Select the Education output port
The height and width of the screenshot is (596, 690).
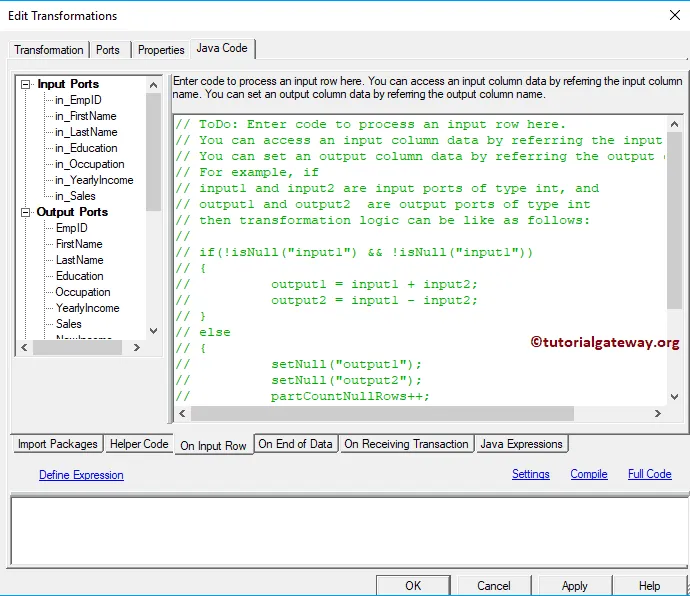79,276
